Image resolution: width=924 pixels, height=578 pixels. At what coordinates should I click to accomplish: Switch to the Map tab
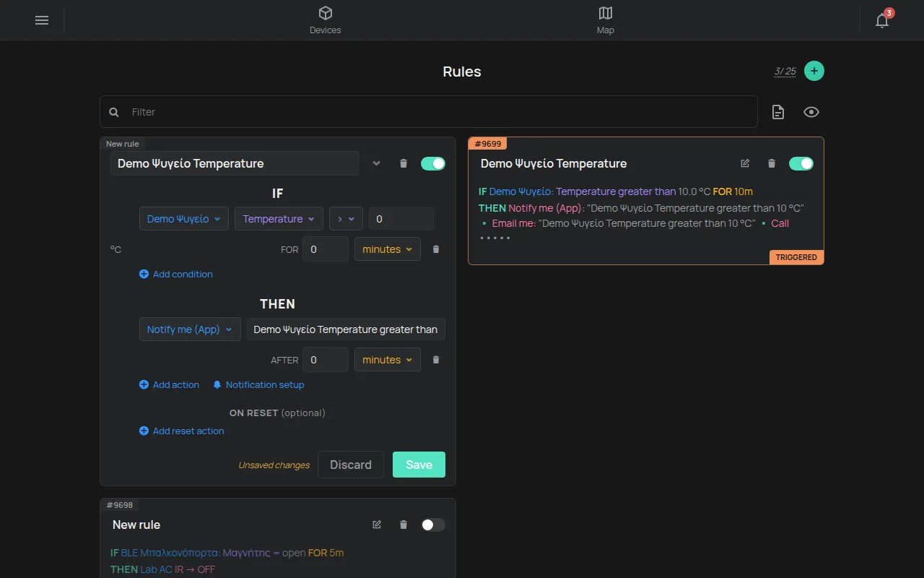pos(606,20)
